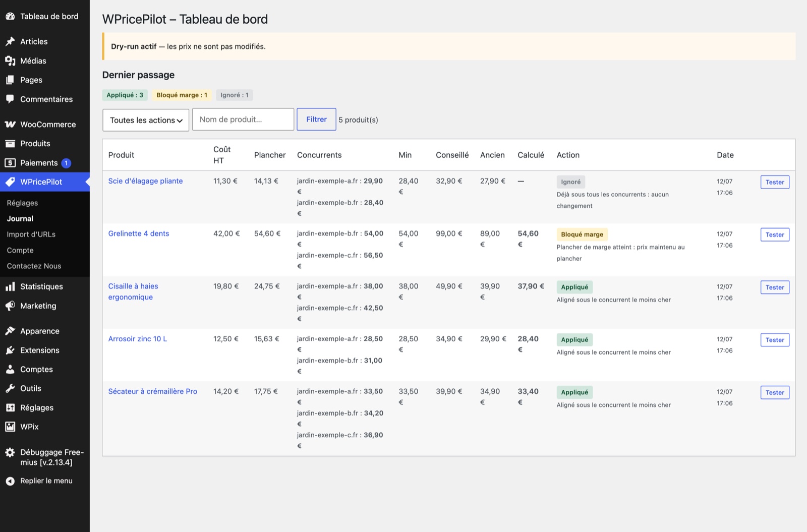Screen dimensions: 807x532
Task: Click the Articles pin icon
Action: pos(10,41)
